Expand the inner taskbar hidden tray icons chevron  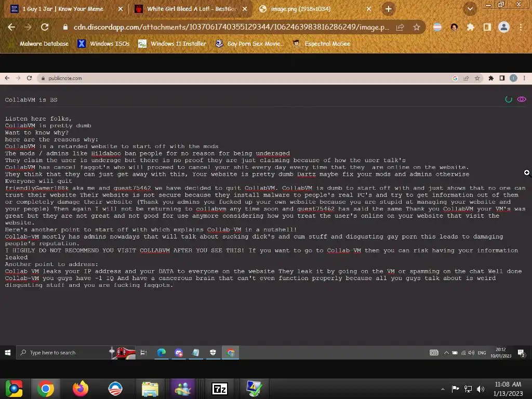446,353
